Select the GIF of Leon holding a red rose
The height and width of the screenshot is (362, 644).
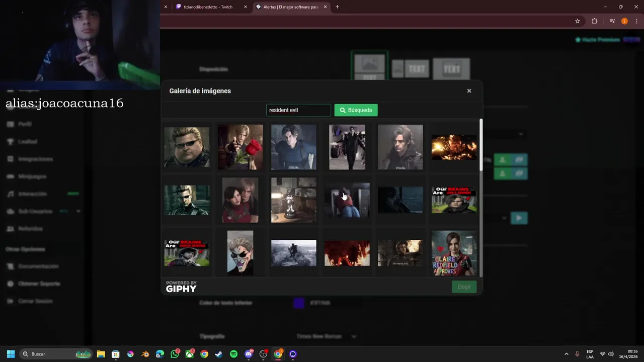(240, 147)
